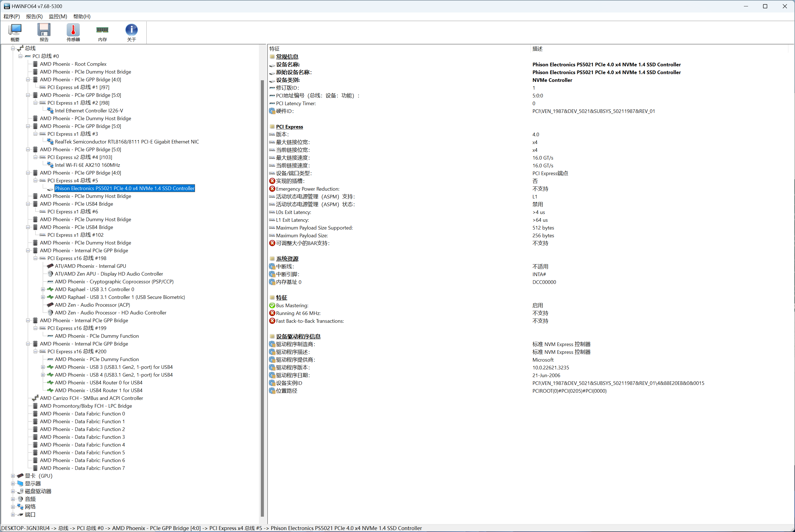
Task: Click the AMD Raphael USB 3.1 Controller 0 icon
Action: pyautogui.click(x=50, y=289)
